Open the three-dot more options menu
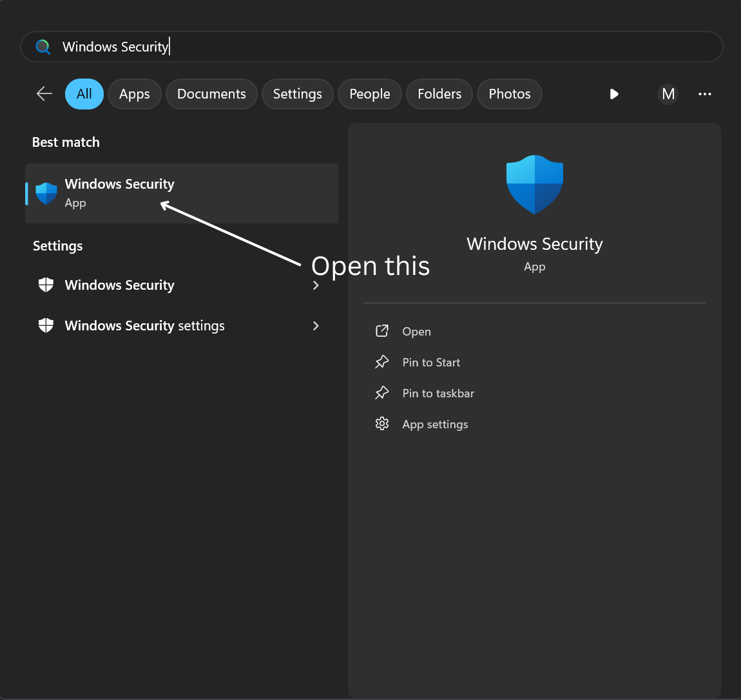Image resolution: width=741 pixels, height=700 pixels. pyautogui.click(x=704, y=94)
